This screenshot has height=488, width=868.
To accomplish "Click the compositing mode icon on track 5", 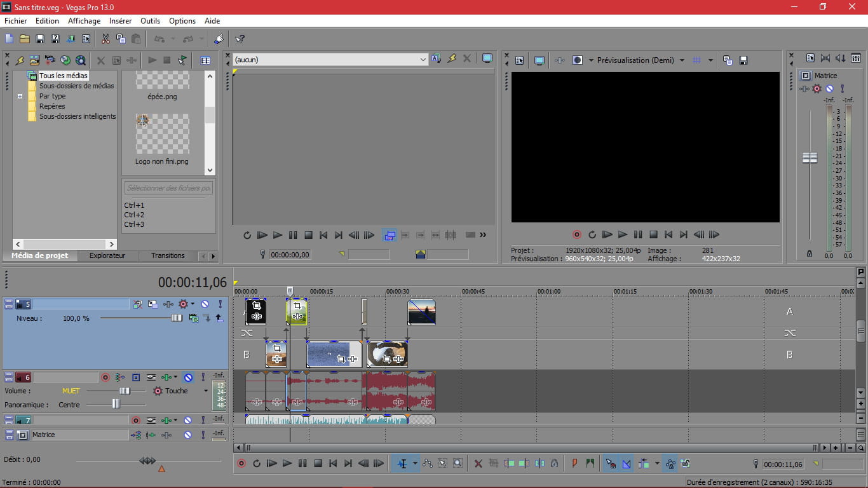I will (194, 318).
